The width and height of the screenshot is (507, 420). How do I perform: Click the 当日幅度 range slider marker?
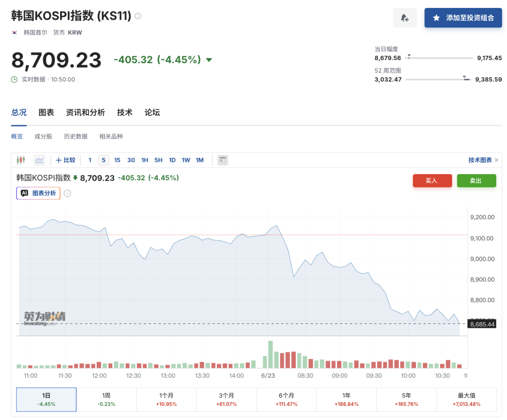click(409, 56)
